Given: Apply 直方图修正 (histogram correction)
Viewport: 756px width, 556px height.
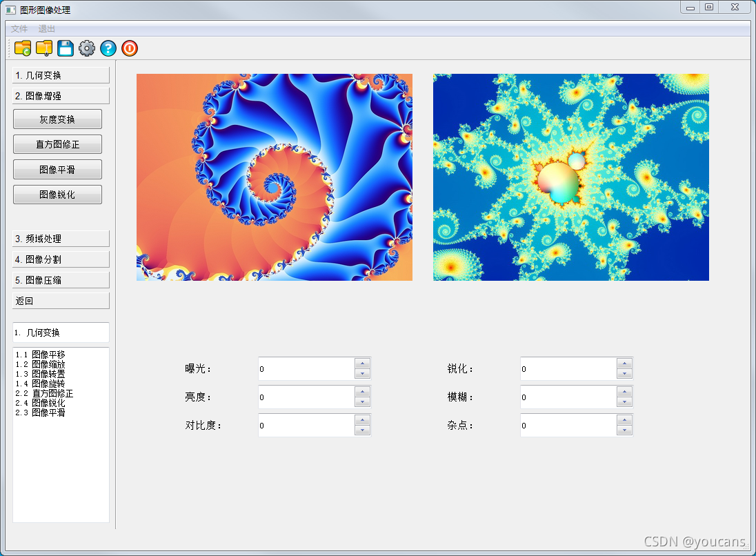Looking at the screenshot, I should click(x=57, y=144).
